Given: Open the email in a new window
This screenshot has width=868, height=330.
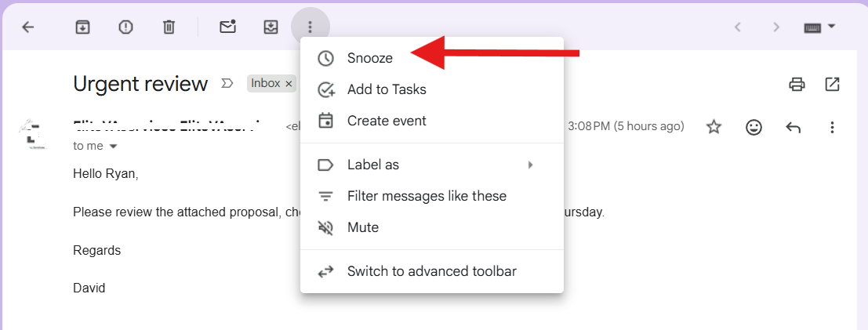Looking at the screenshot, I should click(x=832, y=84).
